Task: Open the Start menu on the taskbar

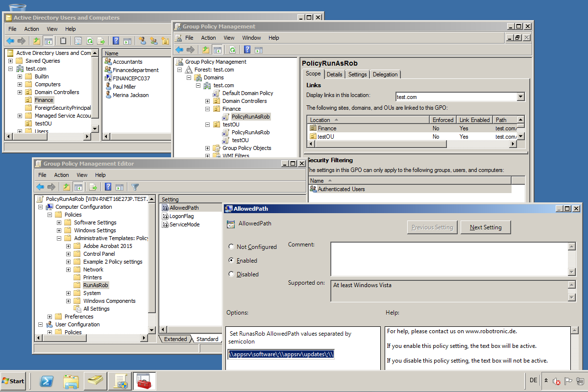Action: pyautogui.click(x=13, y=381)
